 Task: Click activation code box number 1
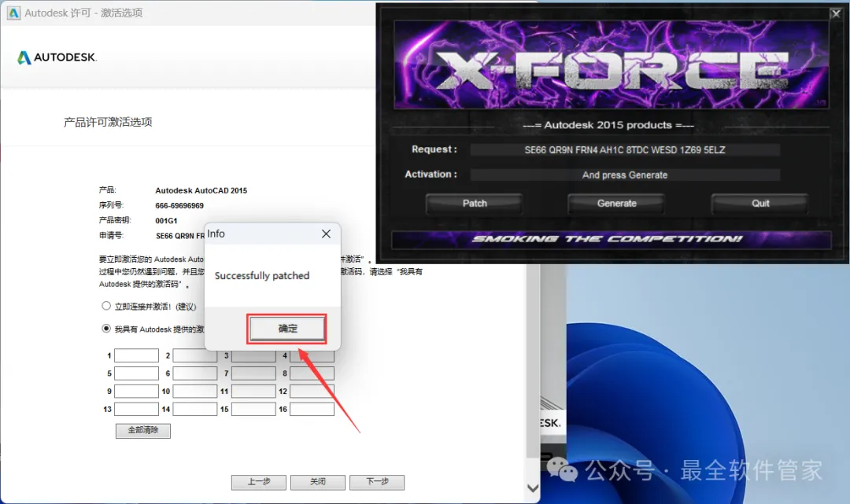(137, 355)
